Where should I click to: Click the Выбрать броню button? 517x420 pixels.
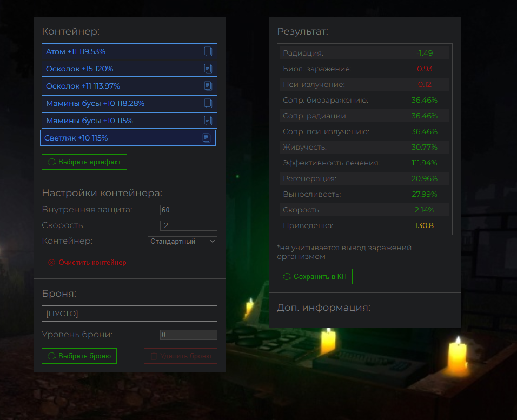pyautogui.click(x=79, y=356)
